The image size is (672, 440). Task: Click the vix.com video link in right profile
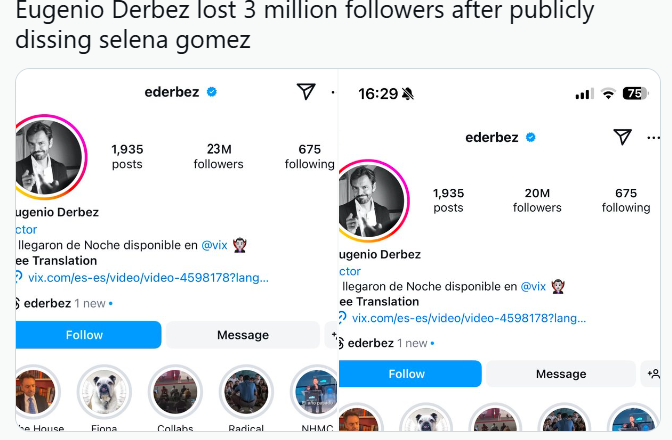[x=468, y=318]
